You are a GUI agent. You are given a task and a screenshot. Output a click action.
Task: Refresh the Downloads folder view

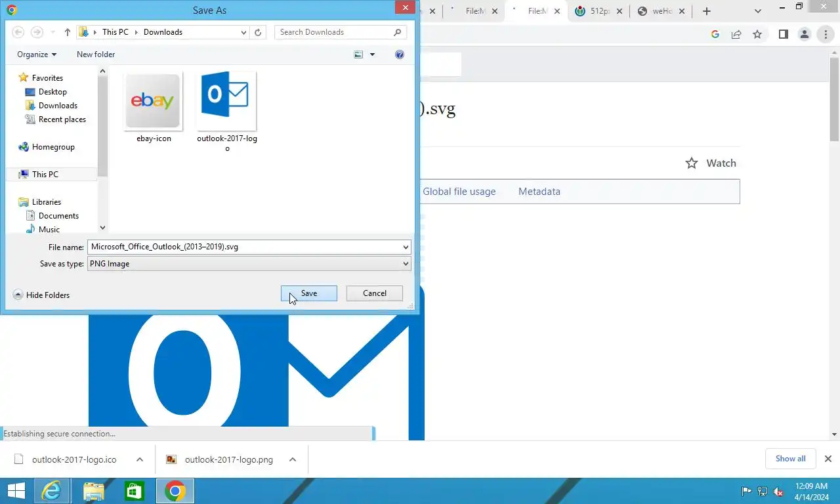tap(259, 32)
